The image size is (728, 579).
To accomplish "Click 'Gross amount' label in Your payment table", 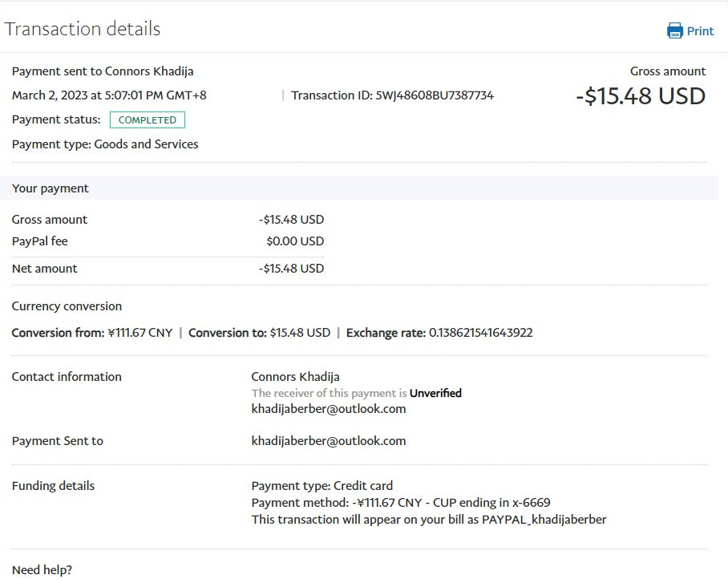I will (50, 219).
